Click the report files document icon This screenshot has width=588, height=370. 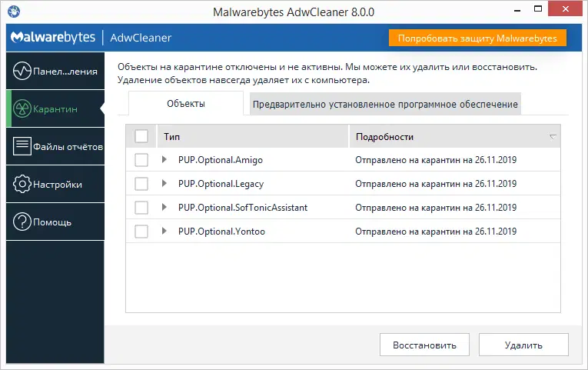22,147
